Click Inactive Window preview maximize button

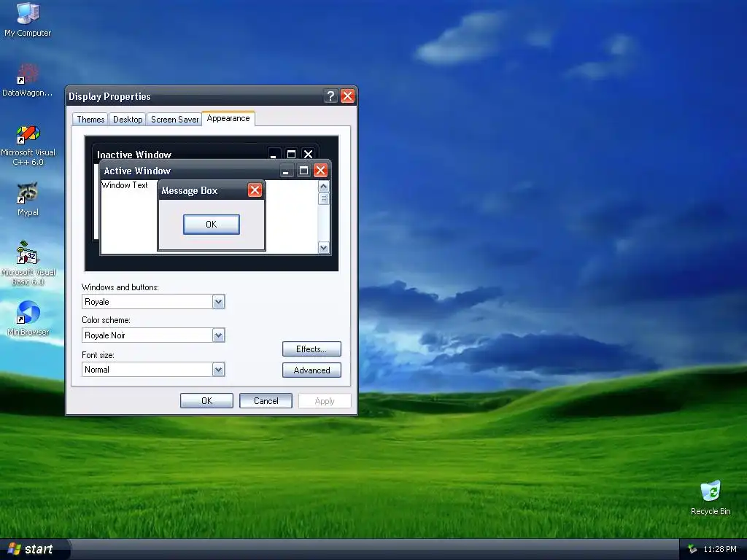pyautogui.click(x=291, y=155)
